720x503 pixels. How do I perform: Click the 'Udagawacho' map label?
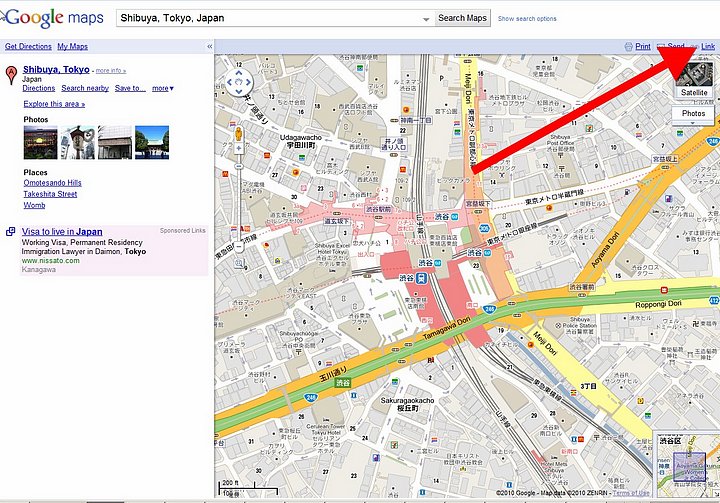(301, 137)
